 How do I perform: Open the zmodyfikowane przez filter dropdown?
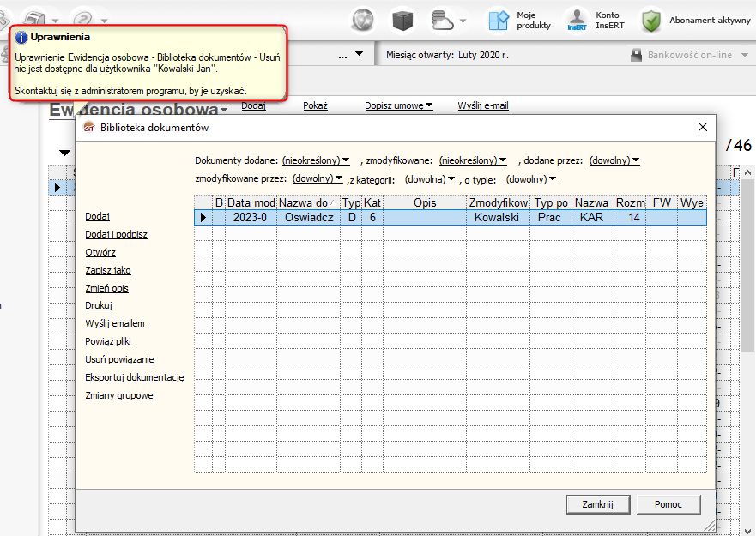(318, 178)
